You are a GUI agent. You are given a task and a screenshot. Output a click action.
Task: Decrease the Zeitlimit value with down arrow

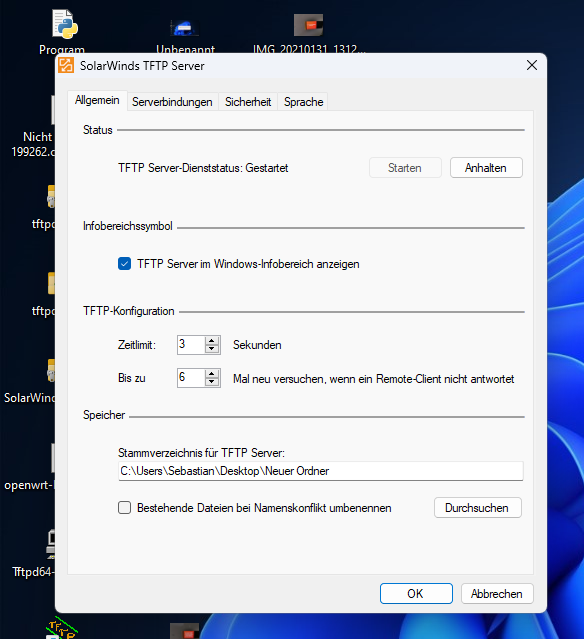(212, 349)
